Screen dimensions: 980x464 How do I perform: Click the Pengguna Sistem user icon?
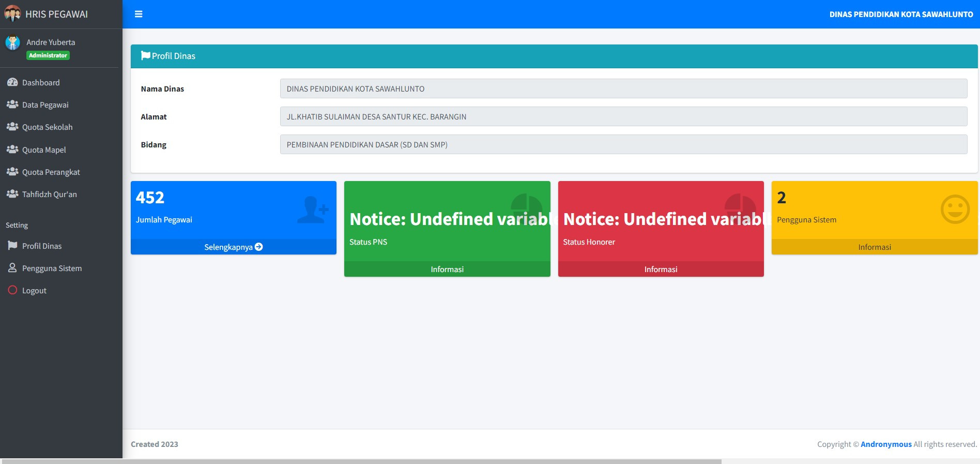(12, 268)
